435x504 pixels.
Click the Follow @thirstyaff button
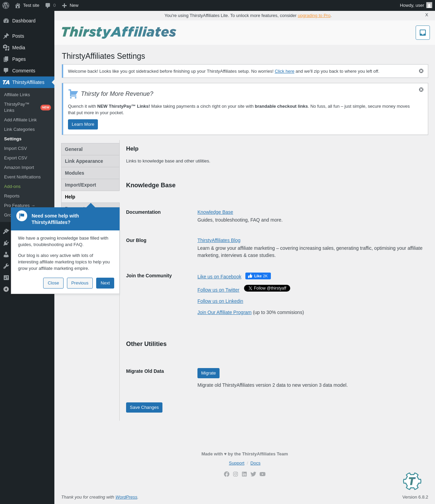(267, 288)
